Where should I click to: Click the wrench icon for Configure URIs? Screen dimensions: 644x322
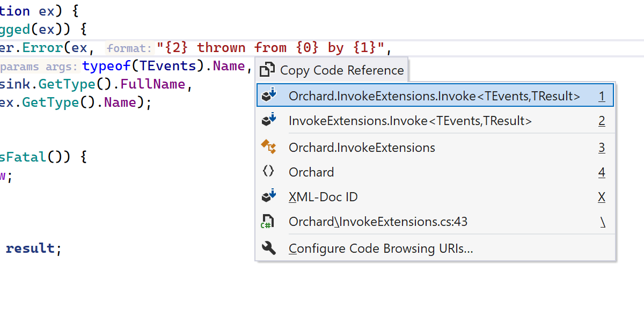(268, 248)
